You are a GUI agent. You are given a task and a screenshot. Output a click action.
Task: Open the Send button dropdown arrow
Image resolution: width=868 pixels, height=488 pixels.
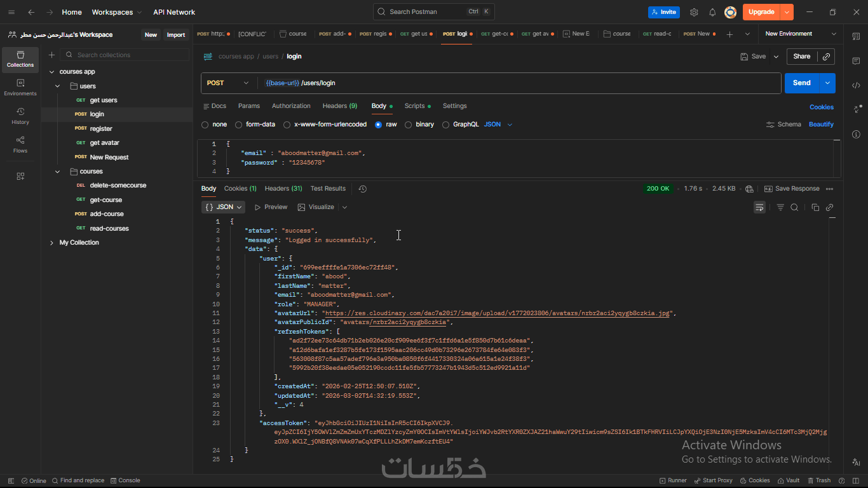[827, 83]
